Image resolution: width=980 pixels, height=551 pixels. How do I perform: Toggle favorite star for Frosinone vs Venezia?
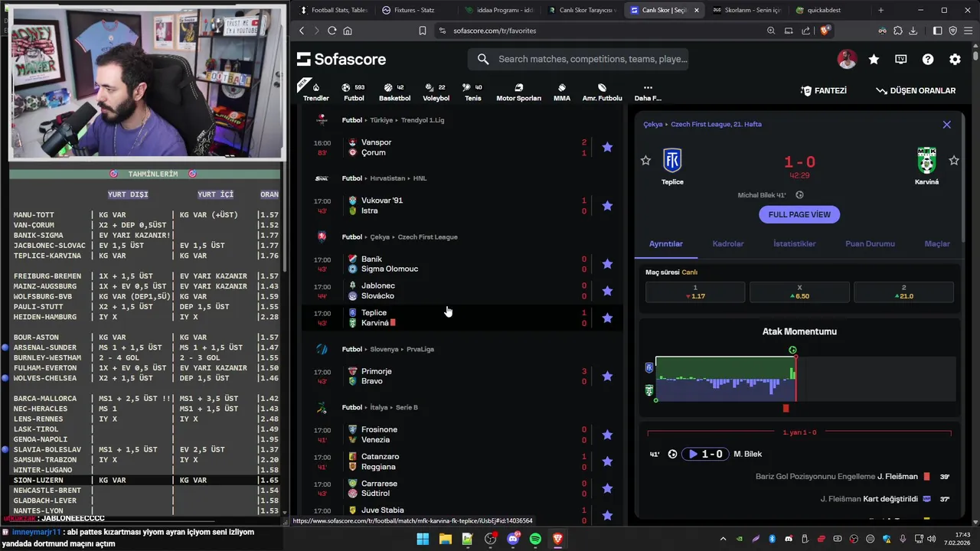[607, 435]
